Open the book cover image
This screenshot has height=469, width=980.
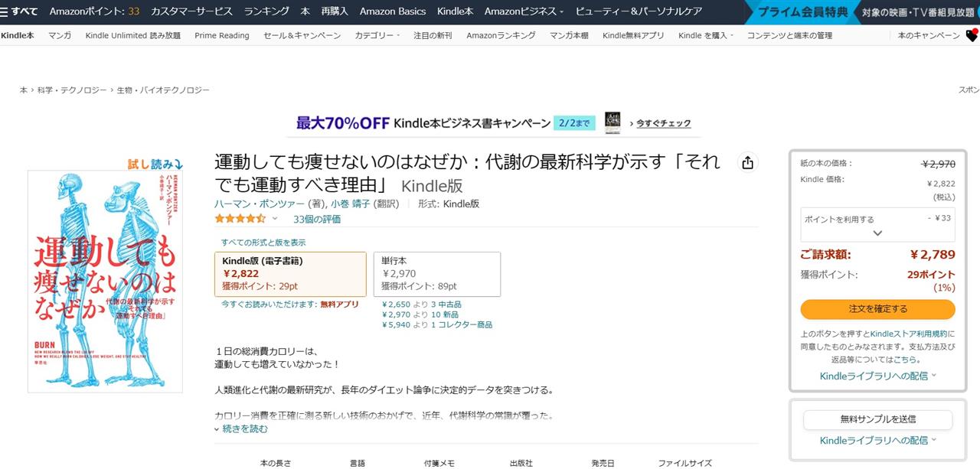pos(106,281)
